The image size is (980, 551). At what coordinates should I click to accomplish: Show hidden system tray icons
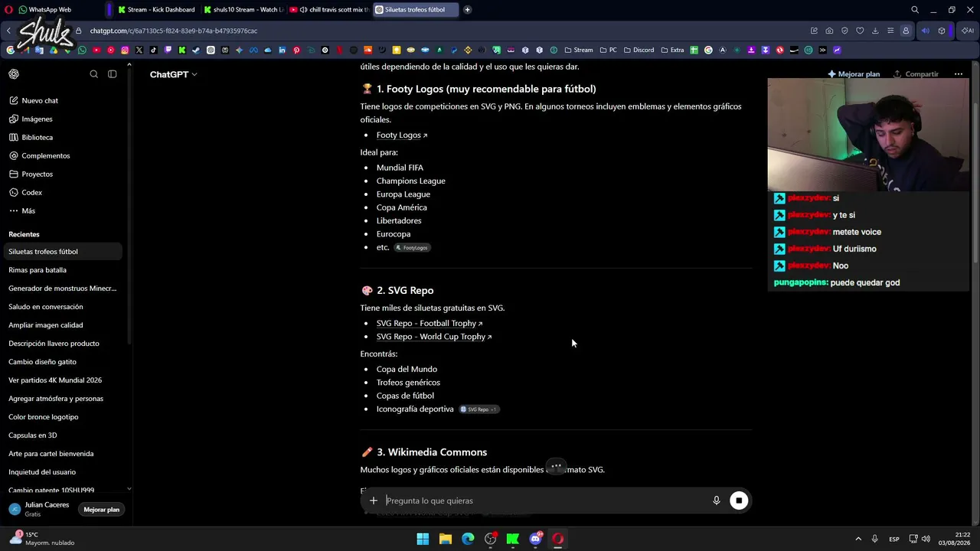click(x=858, y=539)
